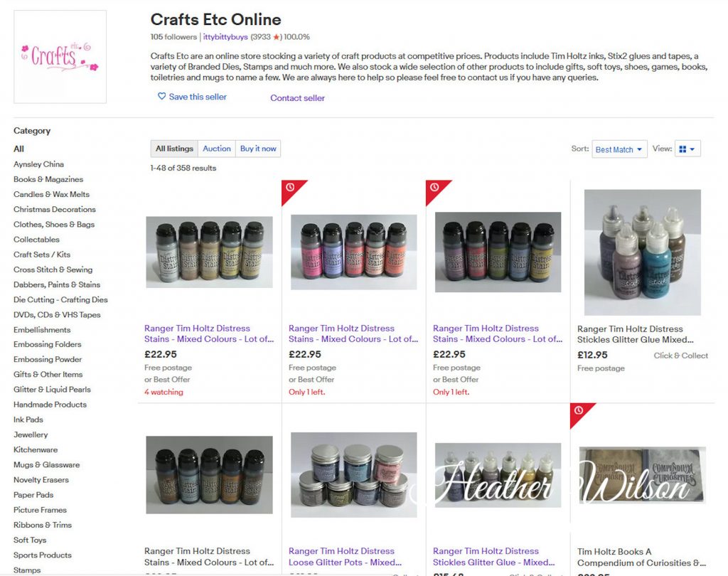Expand the View layout dropdown
The height and width of the screenshot is (576, 728).
687,149
